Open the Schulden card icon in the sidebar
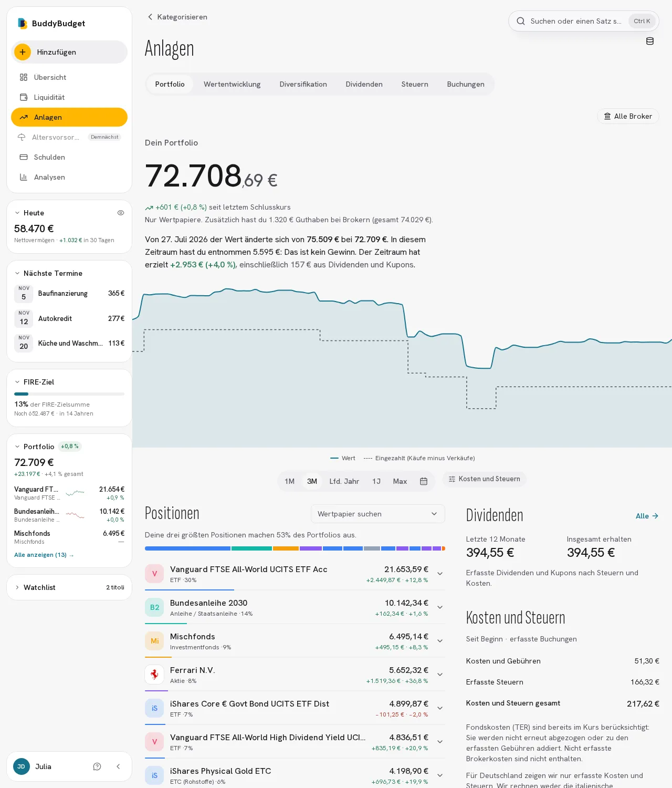The image size is (672, 788). (24, 157)
